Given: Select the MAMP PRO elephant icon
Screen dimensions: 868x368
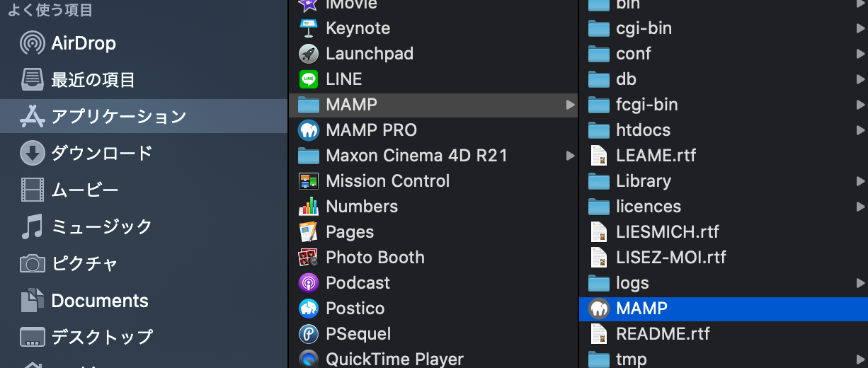Looking at the screenshot, I should tap(308, 130).
